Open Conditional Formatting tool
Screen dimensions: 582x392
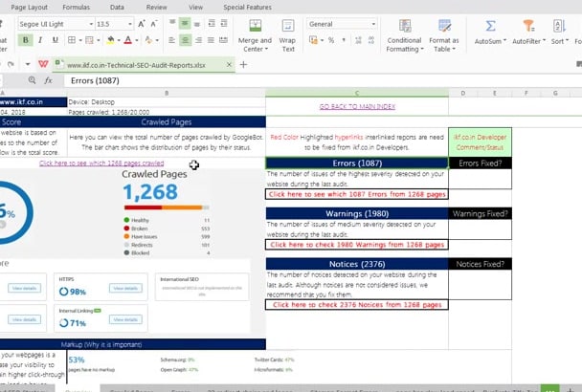coord(404,27)
